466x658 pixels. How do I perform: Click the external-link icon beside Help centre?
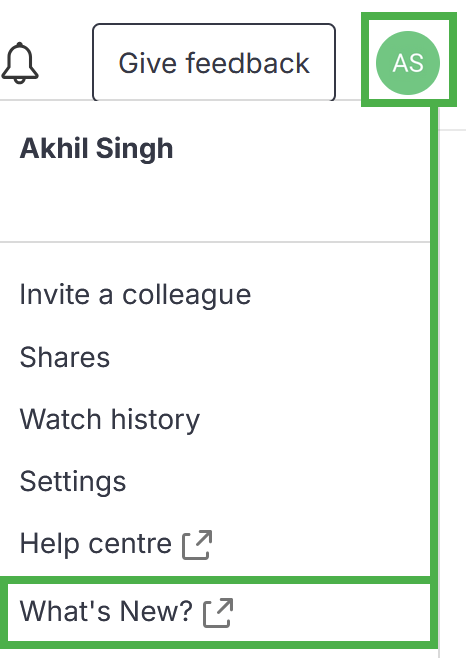pos(197,545)
